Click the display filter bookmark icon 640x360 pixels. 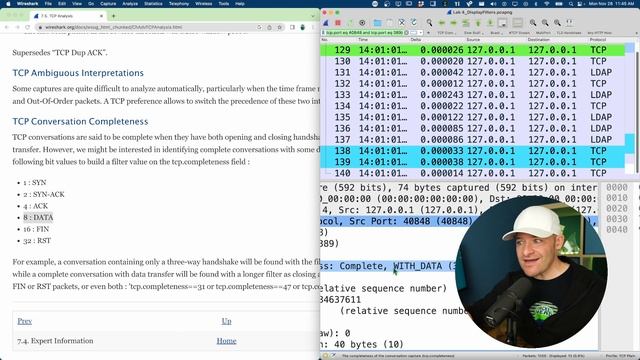[x=324, y=32]
